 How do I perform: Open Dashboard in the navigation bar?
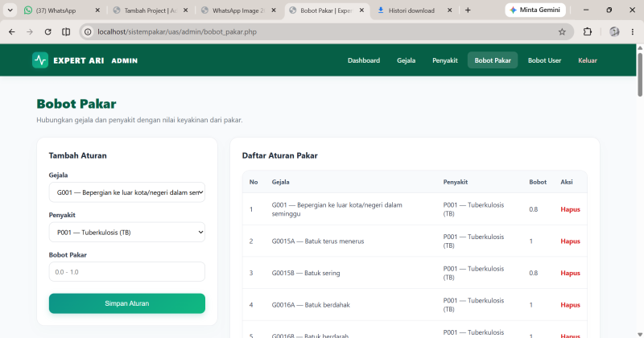pyautogui.click(x=364, y=60)
